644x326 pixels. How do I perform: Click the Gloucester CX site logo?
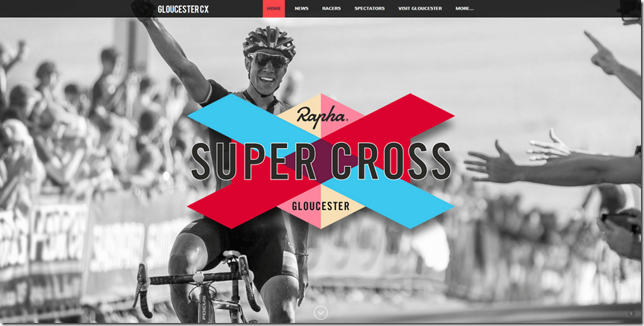tap(183, 9)
